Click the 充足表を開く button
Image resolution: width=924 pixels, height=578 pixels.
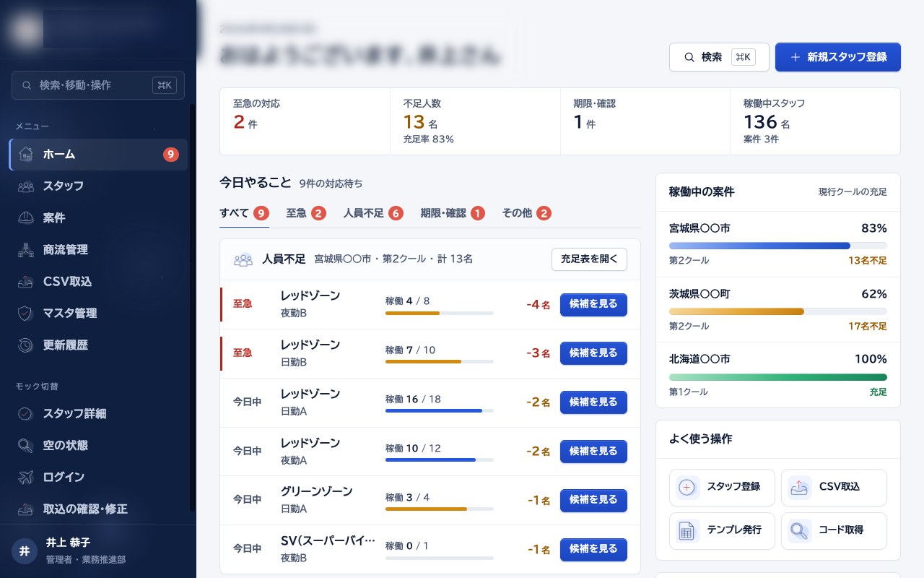point(589,259)
